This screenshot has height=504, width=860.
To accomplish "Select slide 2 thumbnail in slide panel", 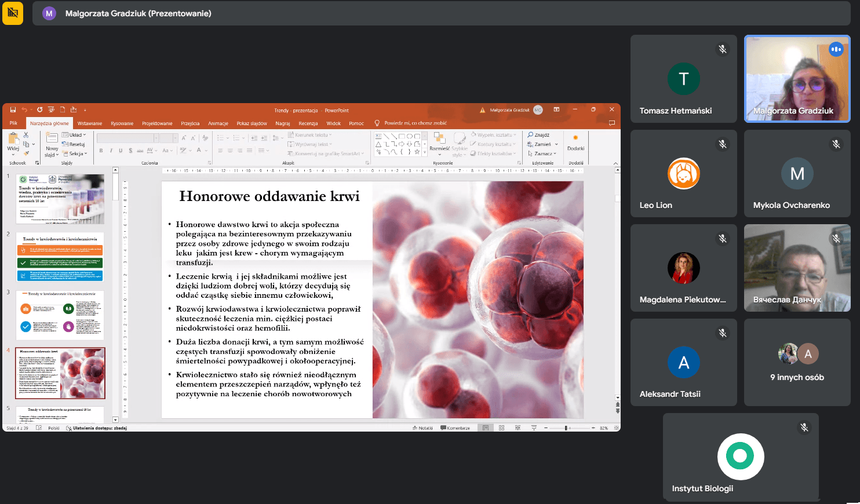I will [x=60, y=257].
